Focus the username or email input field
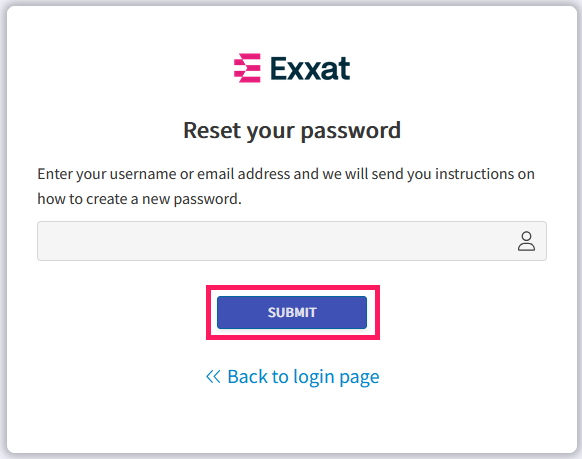Viewport: 582px width, 459px height. (x=292, y=241)
